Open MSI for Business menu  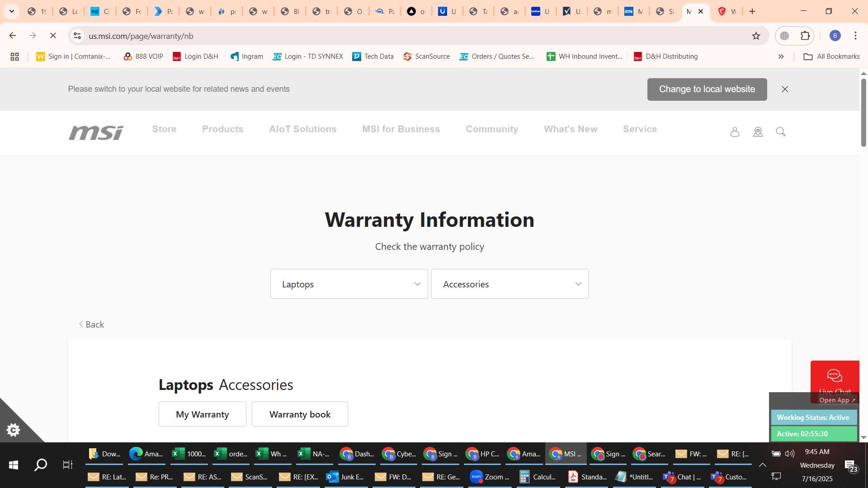401,129
